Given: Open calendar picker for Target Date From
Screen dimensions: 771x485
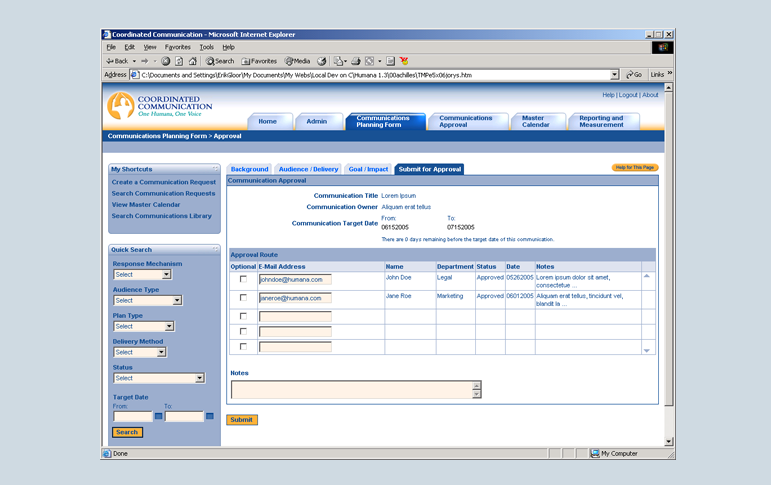Looking at the screenshot, I should [159, 416].
